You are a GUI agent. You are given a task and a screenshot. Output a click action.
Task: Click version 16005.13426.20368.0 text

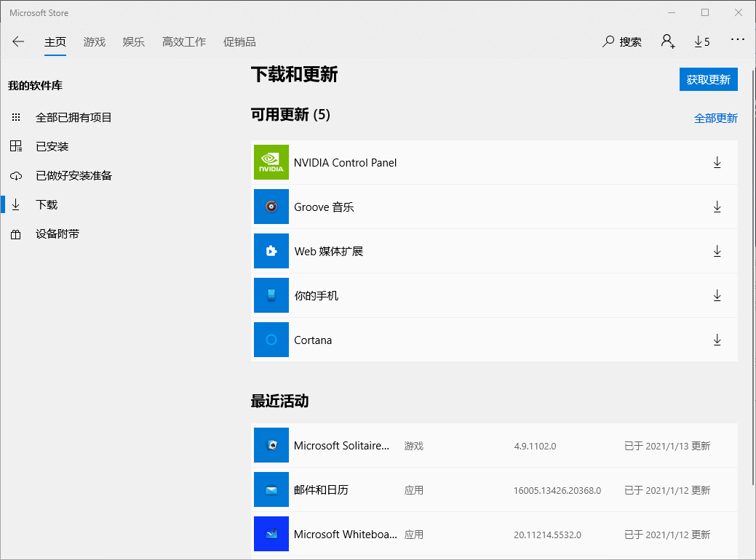point(557,491)
